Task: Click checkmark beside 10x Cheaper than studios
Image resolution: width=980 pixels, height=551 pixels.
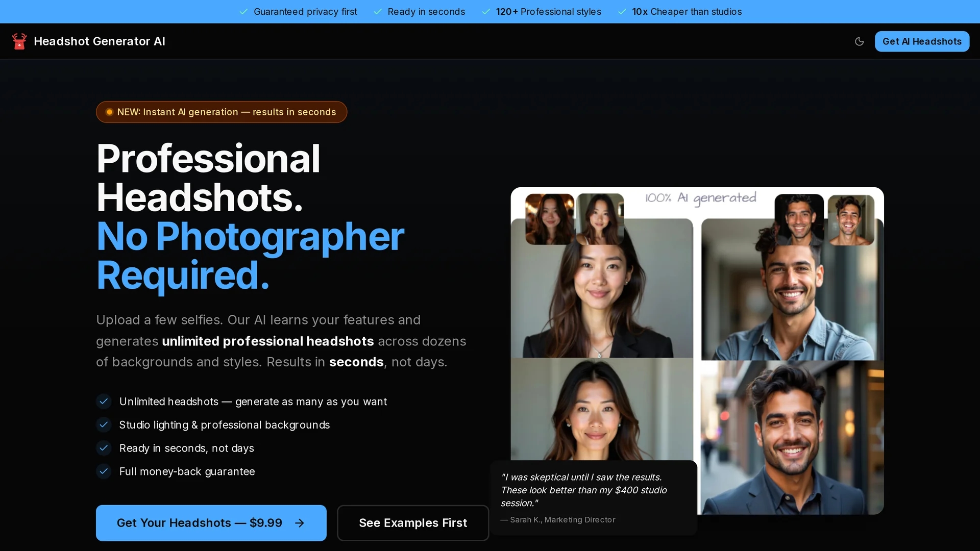Action: (622, 12)
